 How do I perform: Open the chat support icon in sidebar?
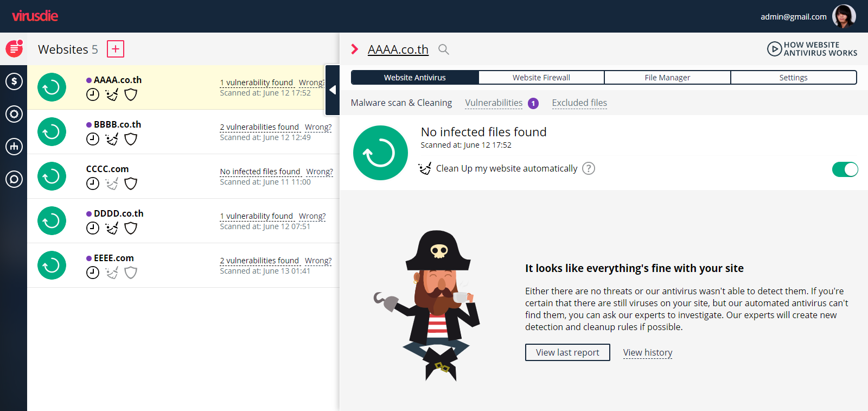(14, 179)
